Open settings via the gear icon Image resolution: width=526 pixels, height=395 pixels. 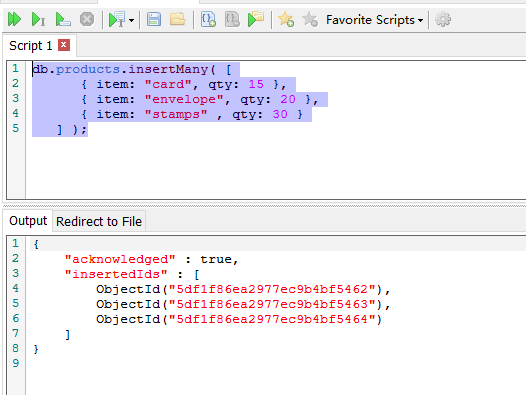[x=443, y=19]
